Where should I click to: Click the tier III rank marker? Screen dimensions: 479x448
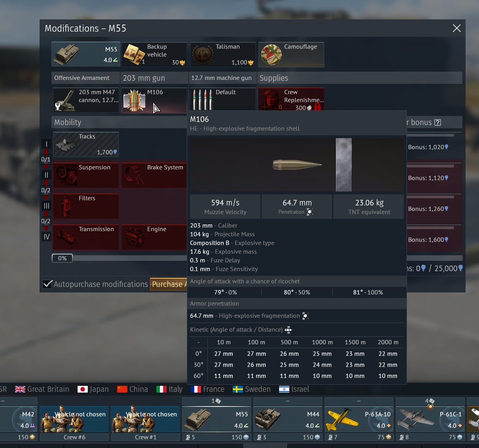[46, 206]
